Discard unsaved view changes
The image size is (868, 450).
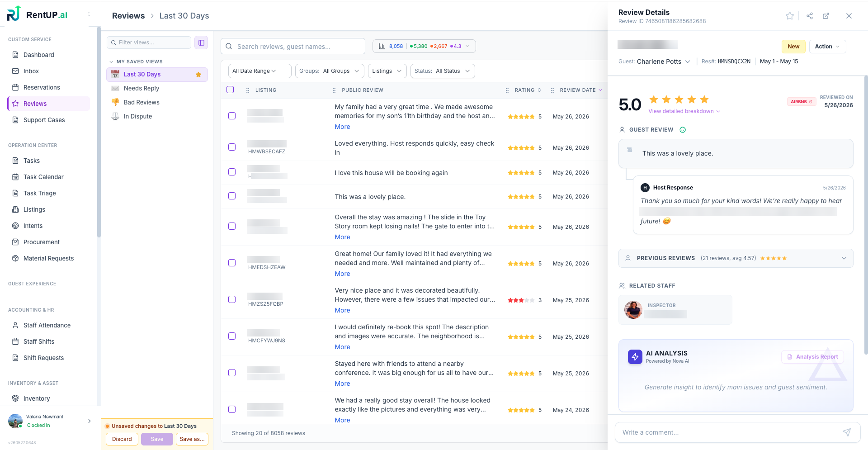[x=122, y=439]
